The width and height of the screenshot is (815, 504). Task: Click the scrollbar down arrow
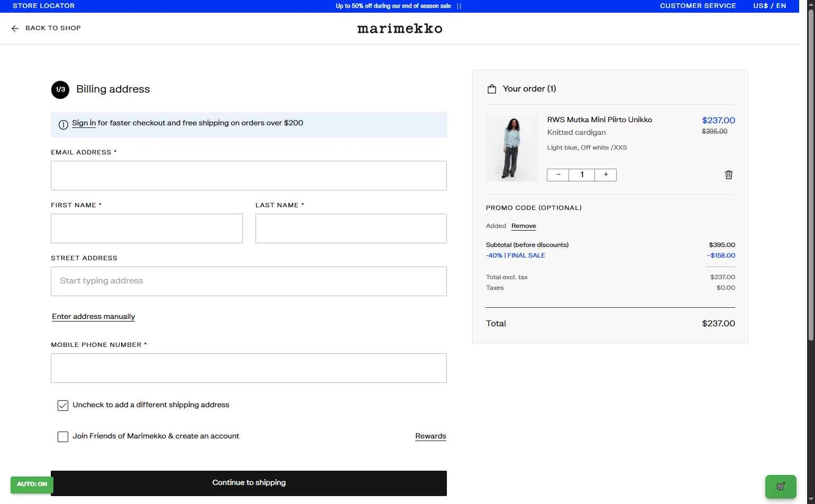[x=811, y=499]
